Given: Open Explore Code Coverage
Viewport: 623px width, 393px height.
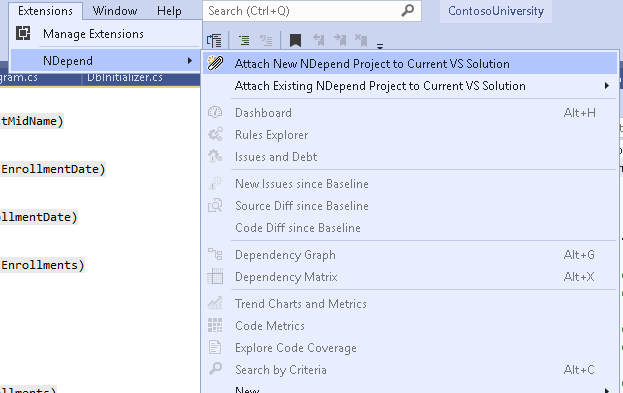Looking at the screenshot, I should (x=410, y=348).
